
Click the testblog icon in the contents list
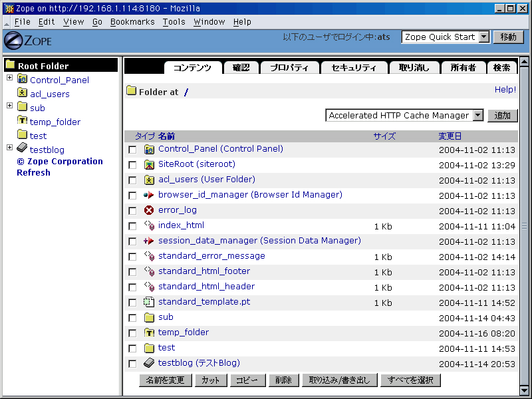149,363
